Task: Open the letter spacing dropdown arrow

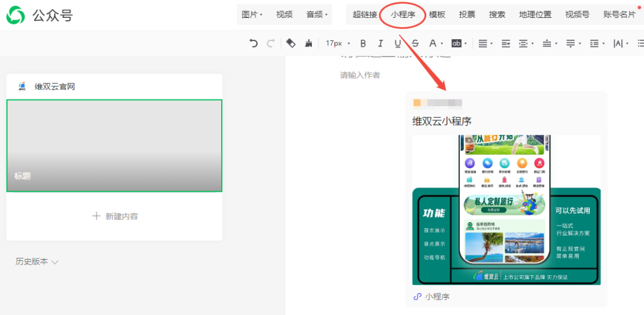Action: (627, 43)
